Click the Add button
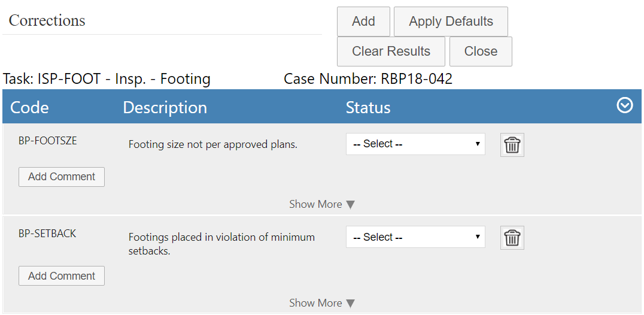The width and height of the screenshot is (644, 315). pos(363,22)
